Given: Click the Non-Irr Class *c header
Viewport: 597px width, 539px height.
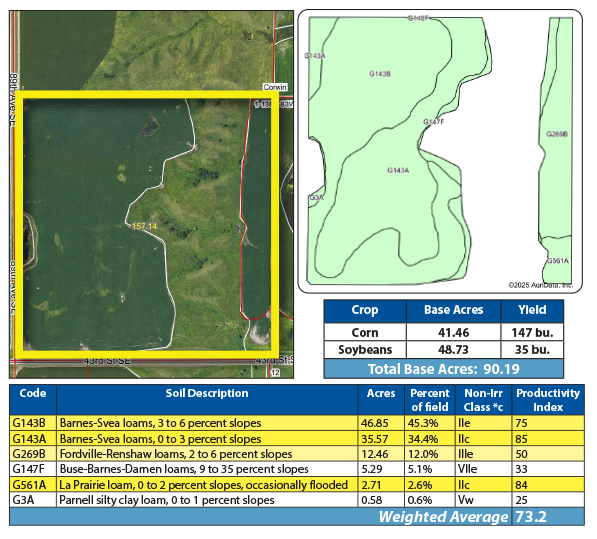Looking at the screenshot, I should point(483,400).
